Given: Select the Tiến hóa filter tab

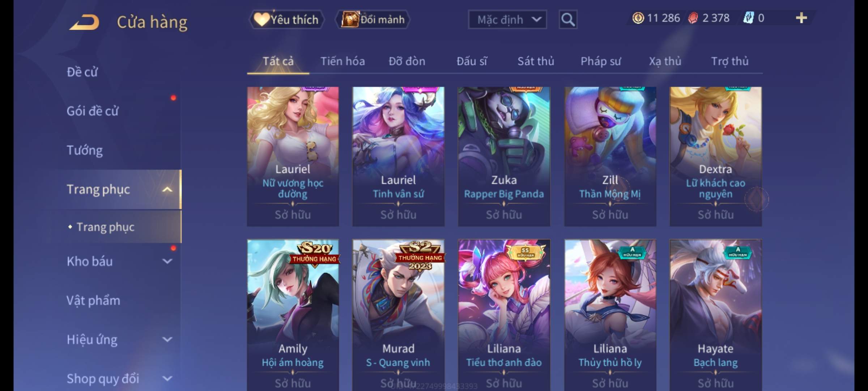Looking at the screenshot, I should [x=342, y=62].
